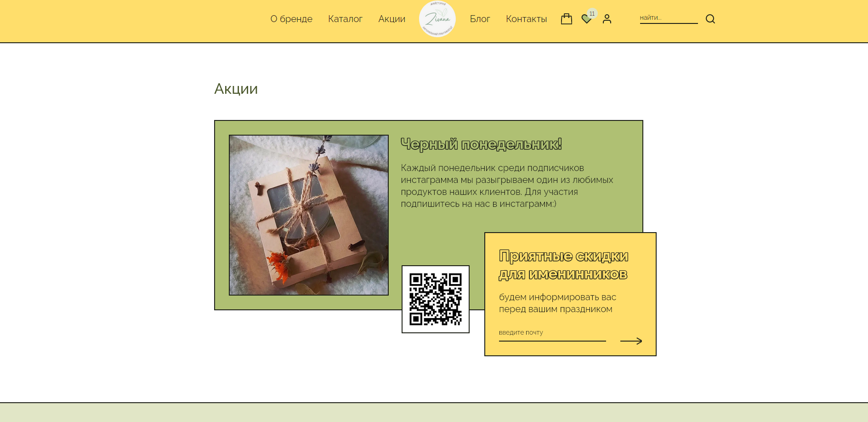Focus the найти search field
This screenshot has width=868, height=422.
[669, 18]
